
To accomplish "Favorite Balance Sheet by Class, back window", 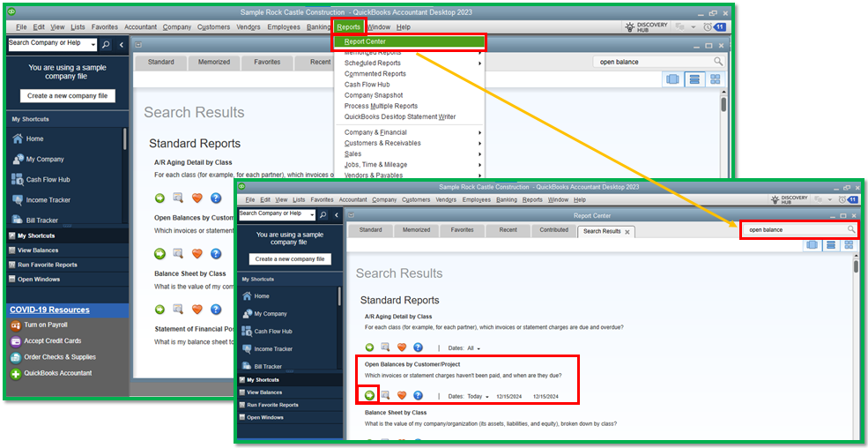I will pos(197,309).
